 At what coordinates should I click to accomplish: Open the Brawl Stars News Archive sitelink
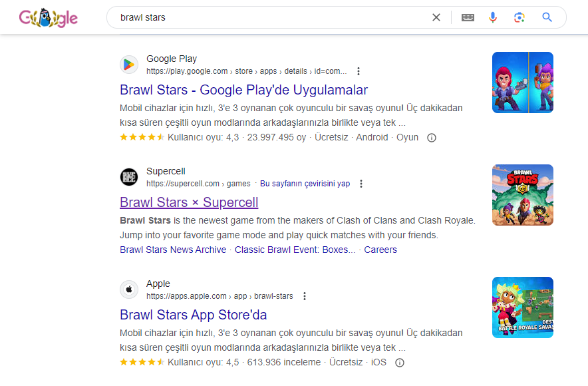(173, 250)
